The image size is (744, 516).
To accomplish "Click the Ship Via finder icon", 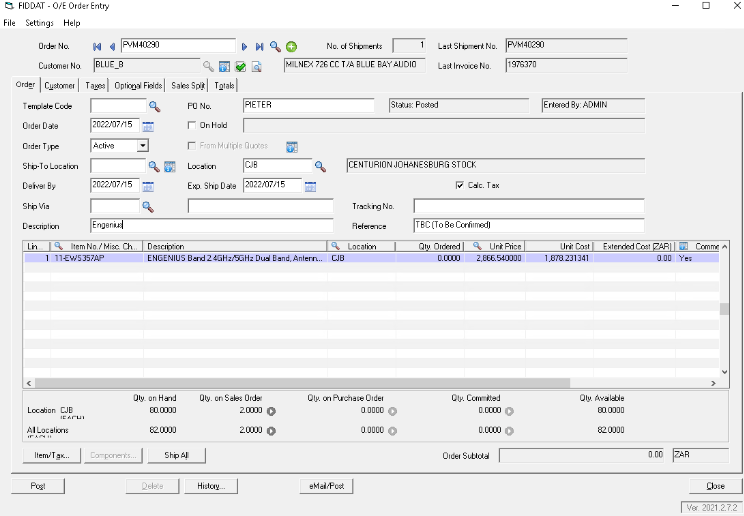I will point(147,206).
